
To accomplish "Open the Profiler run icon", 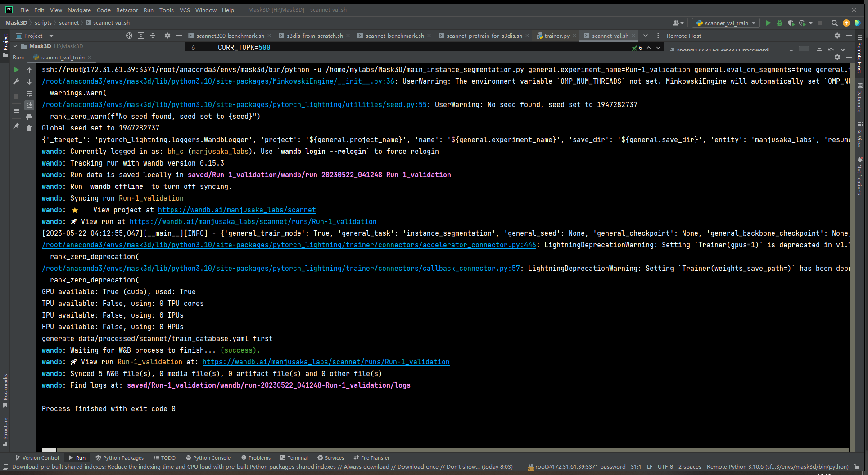I will (803, 23).
